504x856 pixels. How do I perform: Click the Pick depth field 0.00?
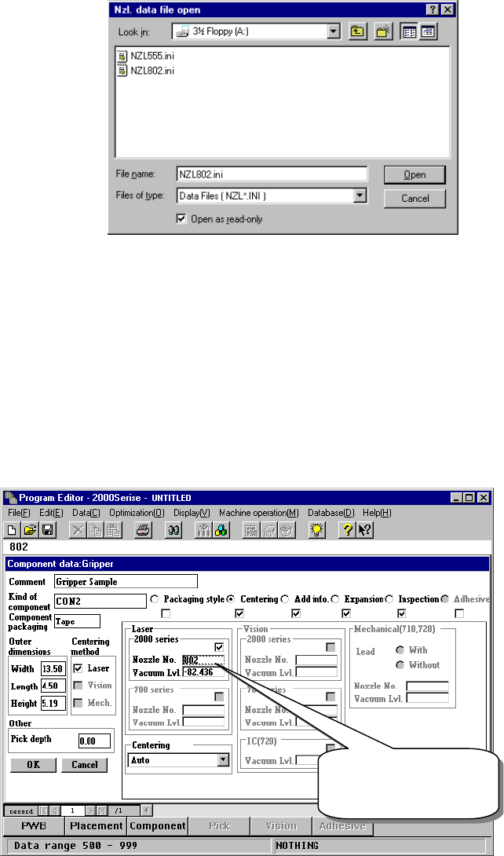(x=94, y=741)
